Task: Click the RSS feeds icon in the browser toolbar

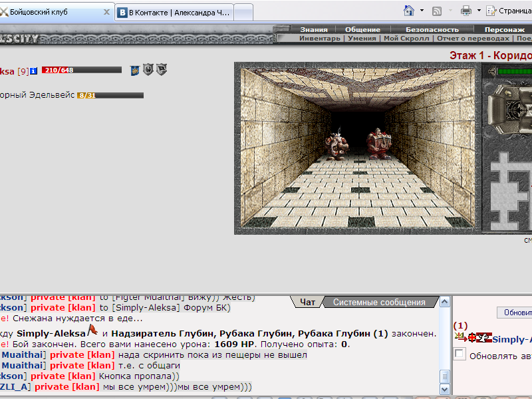Action: (437, 11)
